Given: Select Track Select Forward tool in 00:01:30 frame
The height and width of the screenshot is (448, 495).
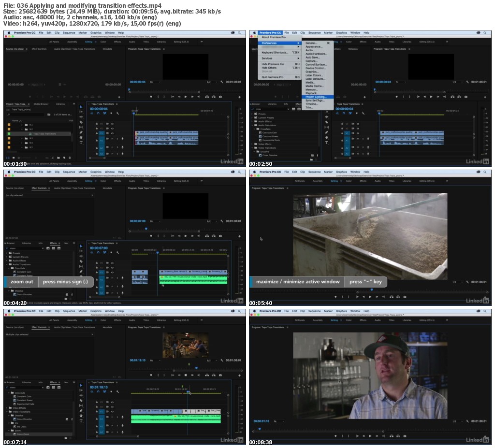Looking at the screenshot, I should tap(81, 112).
